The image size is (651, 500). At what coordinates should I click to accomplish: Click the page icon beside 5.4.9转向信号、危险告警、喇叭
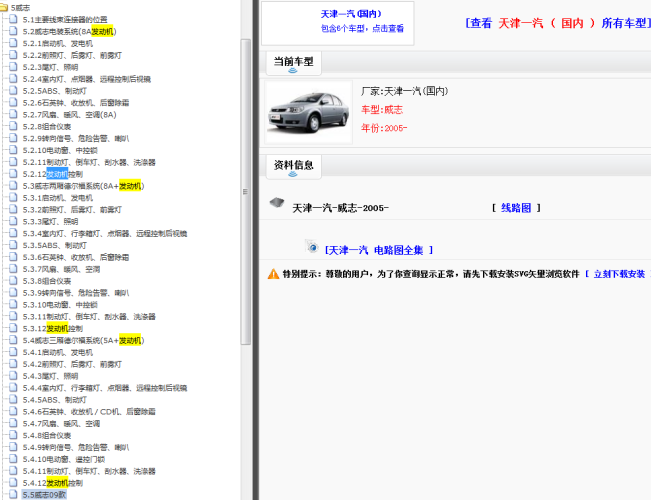click(13, 447)
